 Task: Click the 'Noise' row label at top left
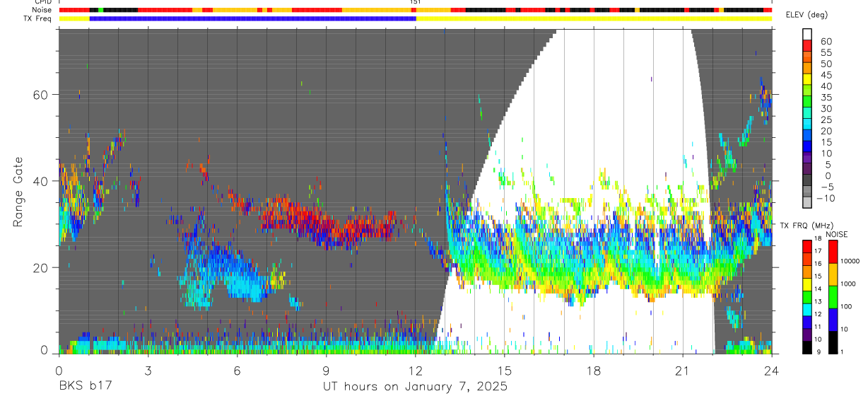tap(42, 10)
